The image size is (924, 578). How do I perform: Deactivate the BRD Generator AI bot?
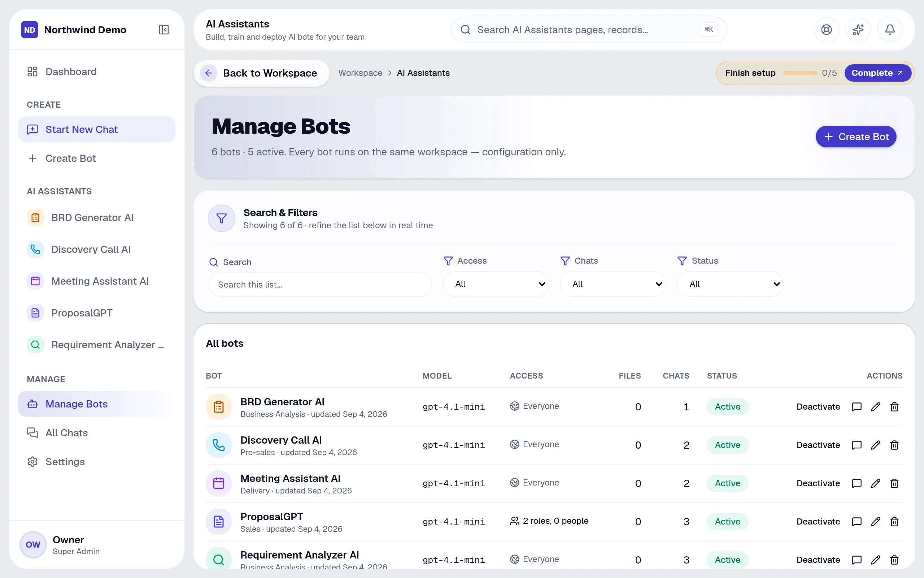[818, 407]
